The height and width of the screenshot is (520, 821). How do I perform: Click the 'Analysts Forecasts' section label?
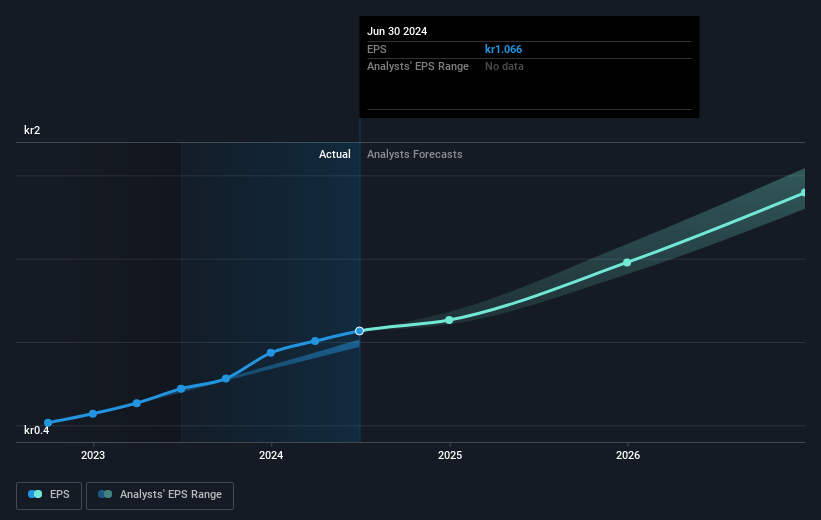(x=415, y=154)
